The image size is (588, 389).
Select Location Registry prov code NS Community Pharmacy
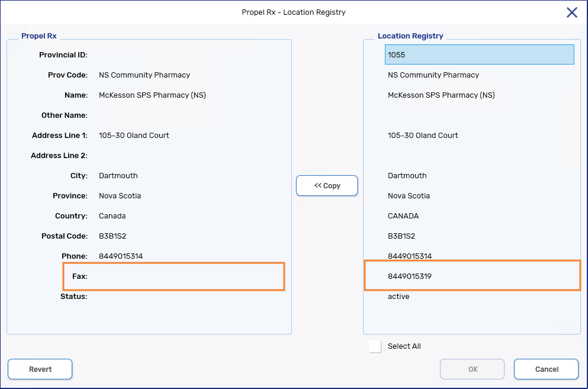coord(433,75)
